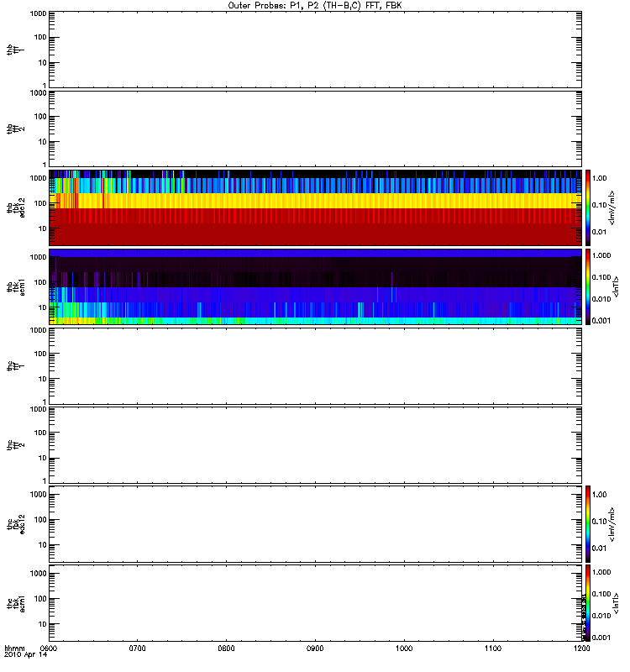The height and width of the screenshot is (672, 630).
Task: Click the "0800" time axis label
Action: coord(226,648)
